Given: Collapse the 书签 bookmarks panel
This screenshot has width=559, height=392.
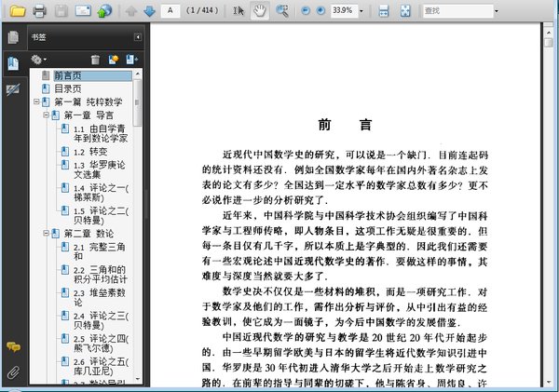Looking at the screenshot, I should click(x=138, y=37).
